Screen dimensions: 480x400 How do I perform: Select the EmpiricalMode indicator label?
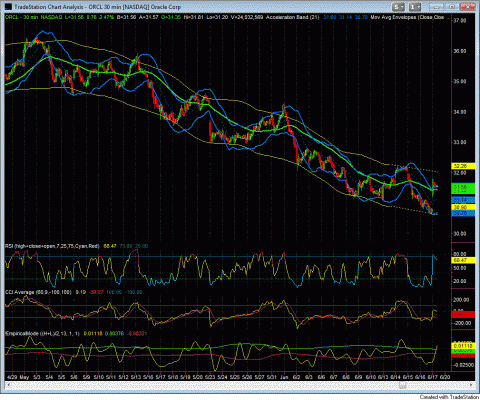tap(43, 333)
